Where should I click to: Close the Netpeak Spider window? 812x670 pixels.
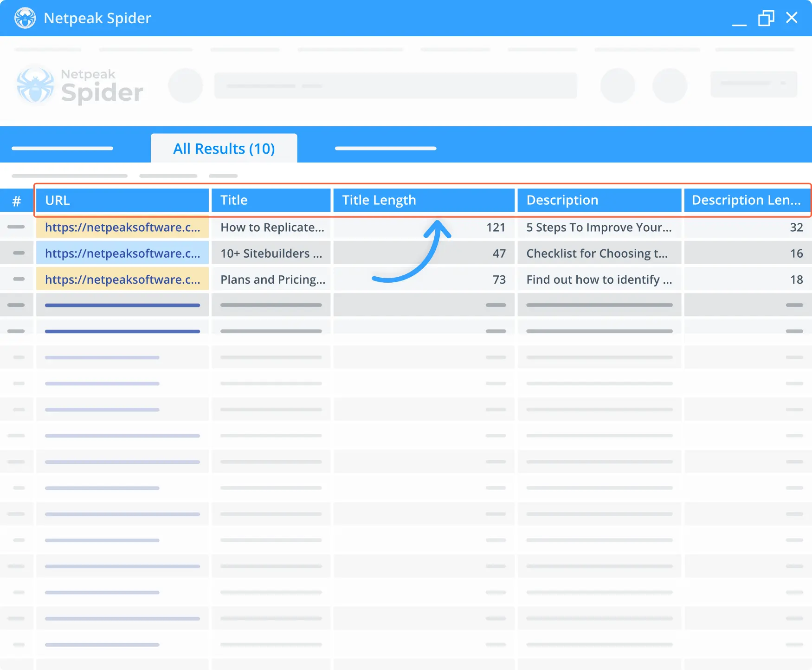coord(792,18)
